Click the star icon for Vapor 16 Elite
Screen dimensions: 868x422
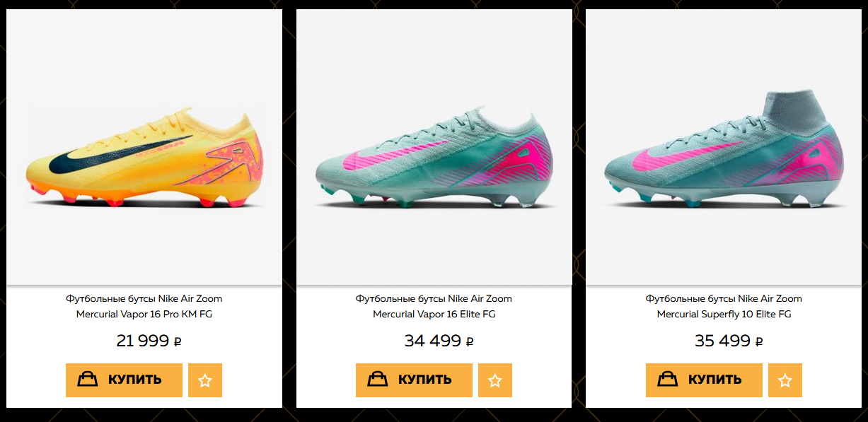(495, 380)
